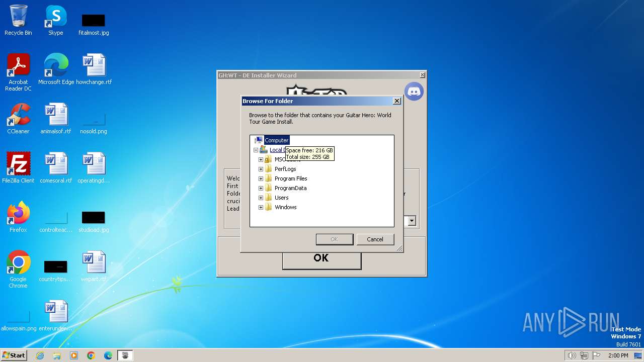
Task: Click the Discord logo in the installer wizard
Action: click(x=414, y=92)
